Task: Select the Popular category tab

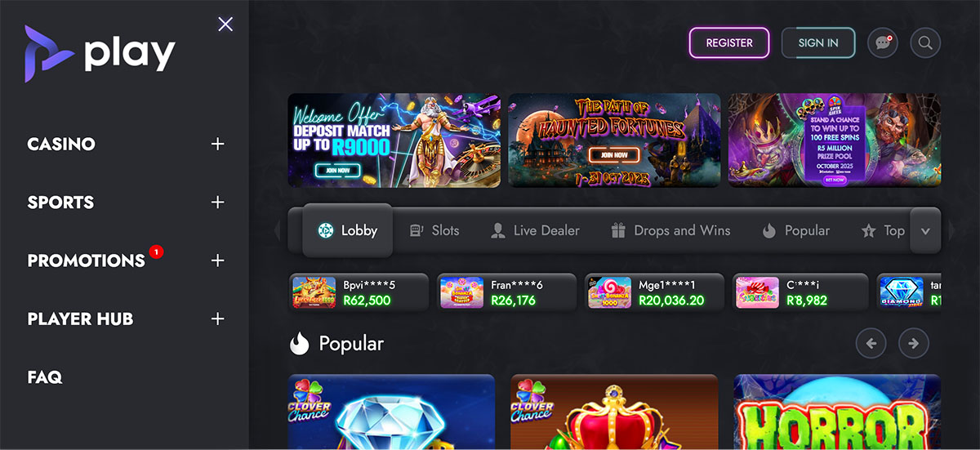Action: pos(795,230)
